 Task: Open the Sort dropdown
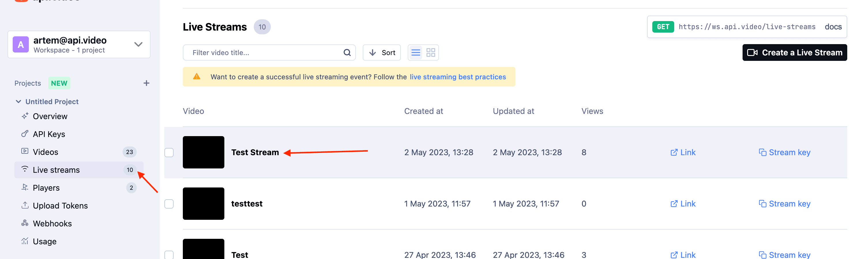[382, 52]
